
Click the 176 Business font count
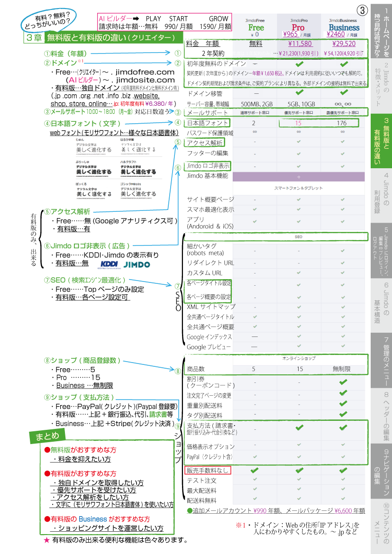click(342, 123)
